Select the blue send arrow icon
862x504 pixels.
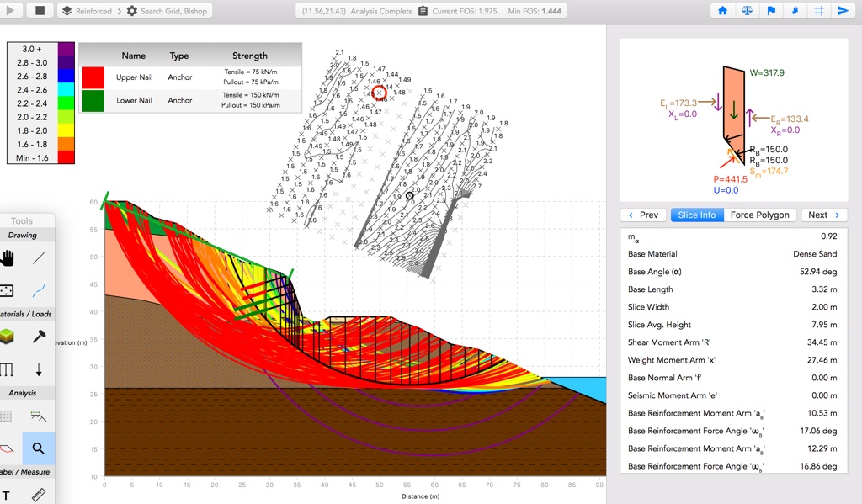(843, 10)
